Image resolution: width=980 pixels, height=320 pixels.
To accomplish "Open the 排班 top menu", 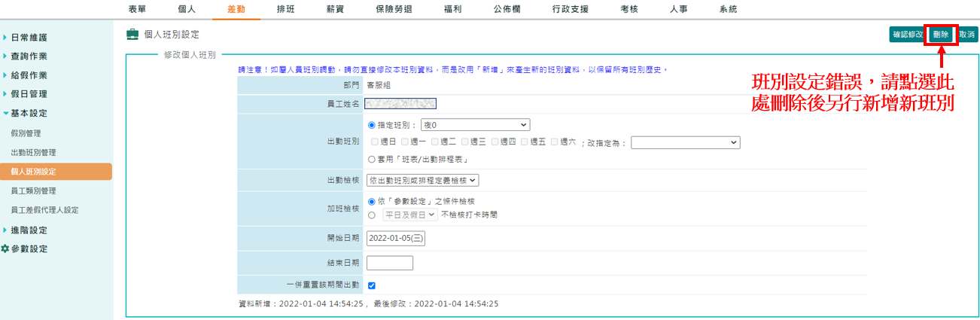I will 286,9.
